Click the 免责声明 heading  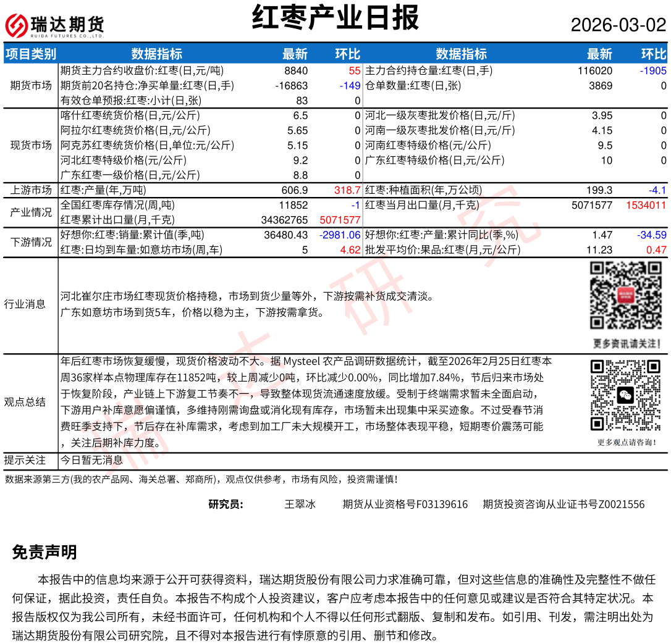click(x=44, y=553)
